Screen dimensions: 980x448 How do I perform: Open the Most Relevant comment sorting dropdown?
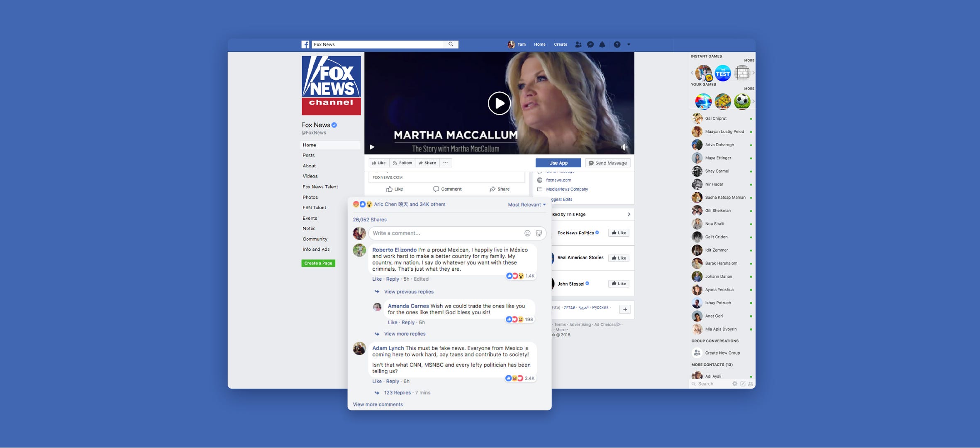click(x=527, y=205)
